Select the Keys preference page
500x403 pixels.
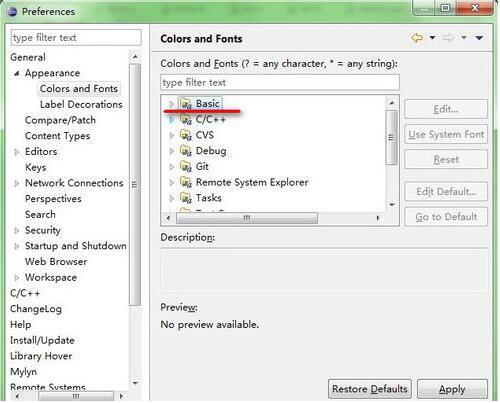tap(36, 167)
